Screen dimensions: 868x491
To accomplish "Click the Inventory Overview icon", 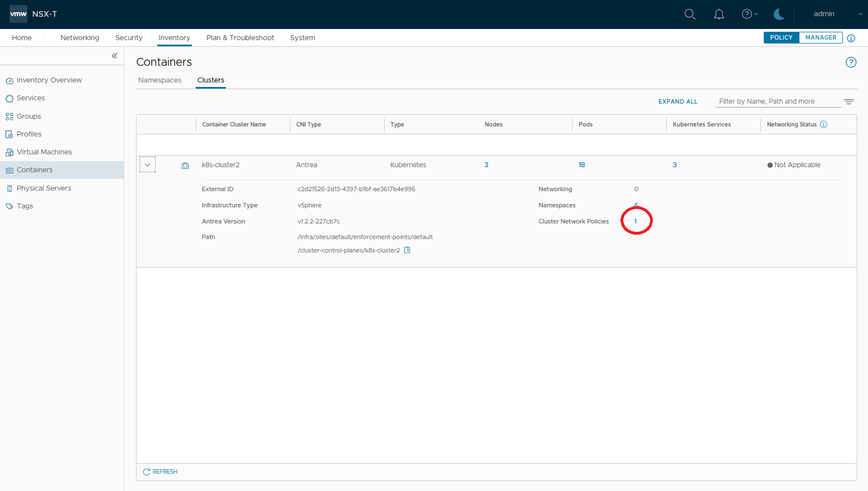I will point(9,81).
